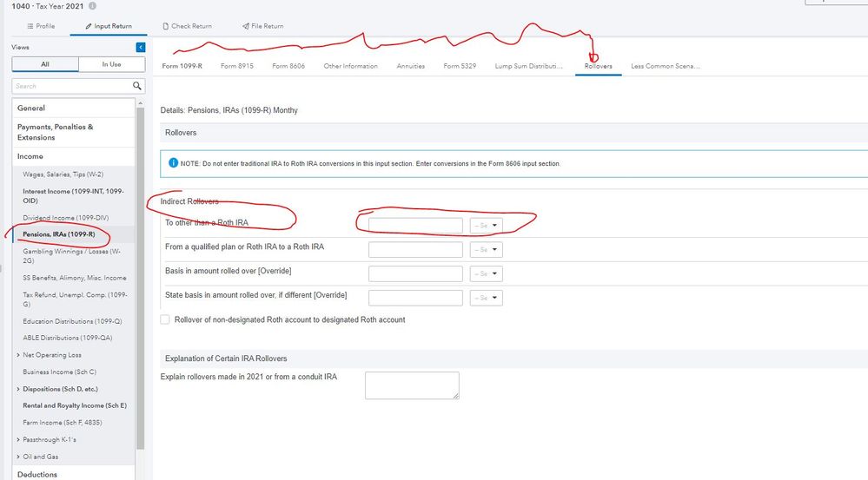
Task: Click the To other than a Roth IRA amount field
Action: [415, 226]
